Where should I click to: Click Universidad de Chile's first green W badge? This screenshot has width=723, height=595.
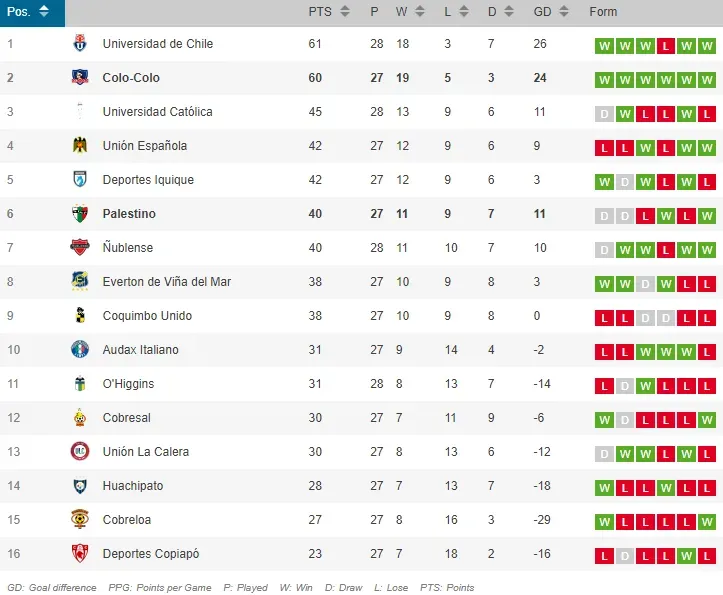(x=603, y=45)
